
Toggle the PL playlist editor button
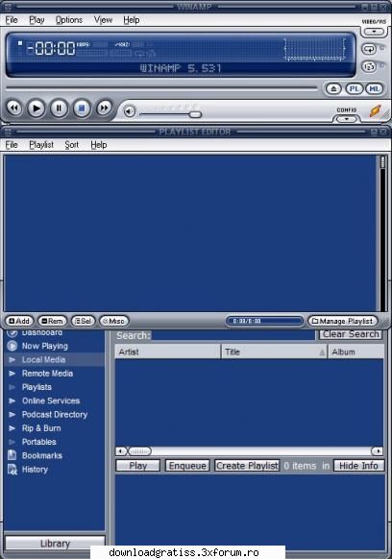pos(355,88)
